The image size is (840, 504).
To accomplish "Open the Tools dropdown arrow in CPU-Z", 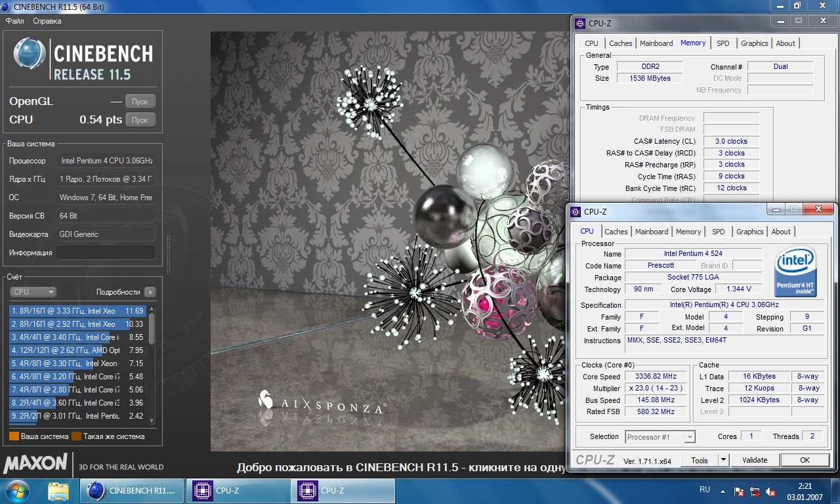I will click(723, 460).
